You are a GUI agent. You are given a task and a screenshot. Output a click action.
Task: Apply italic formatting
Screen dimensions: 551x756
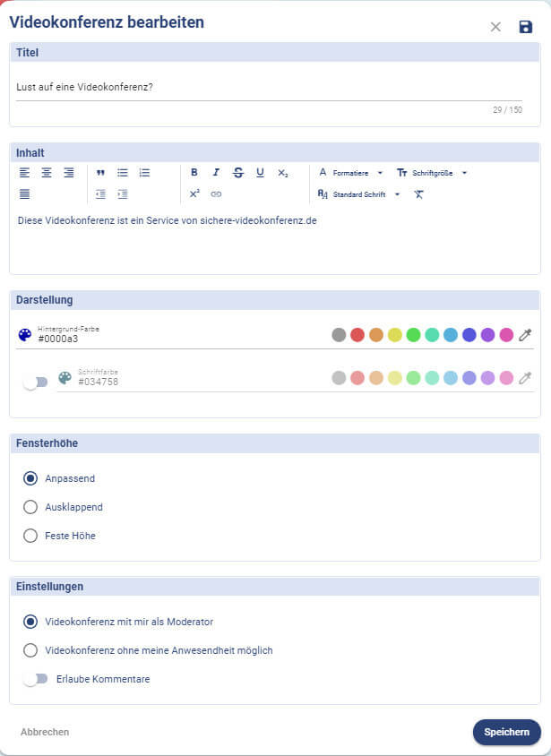click(216, 173)
